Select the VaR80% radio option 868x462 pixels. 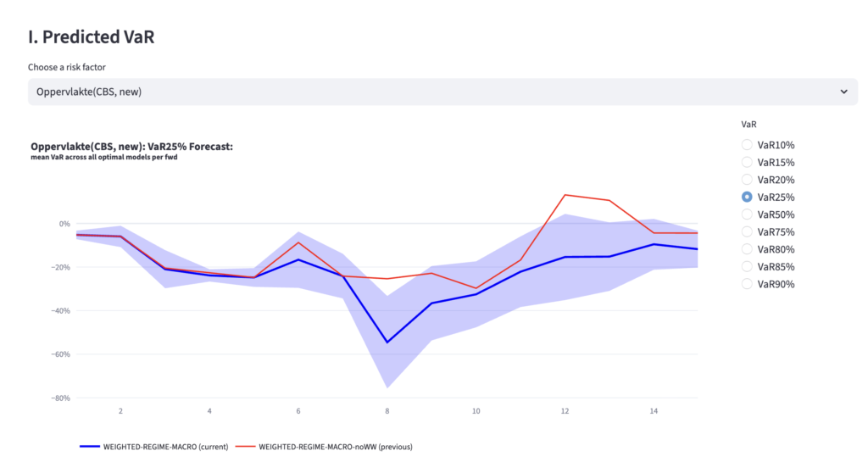click(747, 249)
